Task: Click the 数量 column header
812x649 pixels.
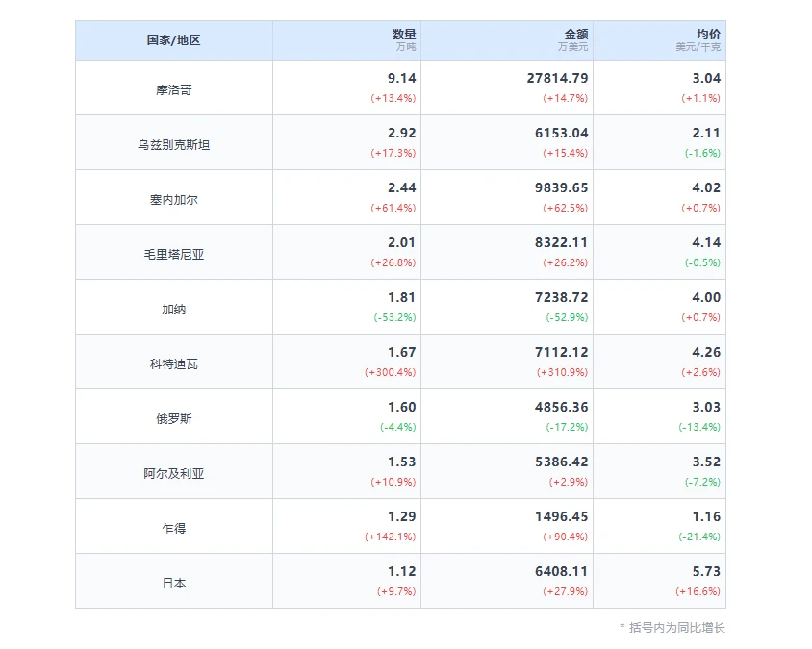Action: click(347, 40)
